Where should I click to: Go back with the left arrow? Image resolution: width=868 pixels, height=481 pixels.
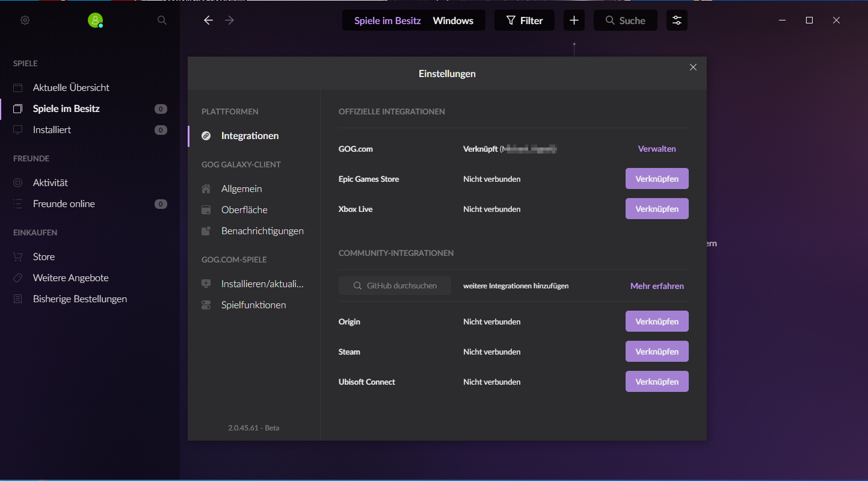tap(208, 20)
